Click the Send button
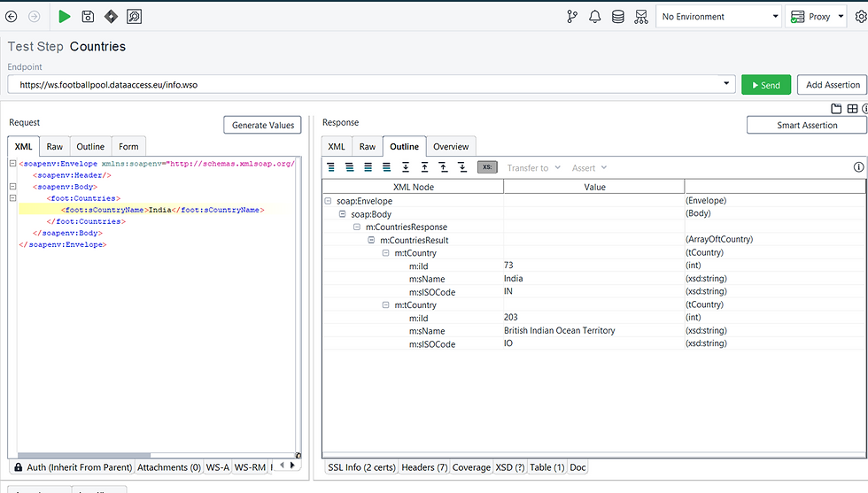Image resolution: width=868 pixels, height=493 pixels. pyautogui.click(x=765, y=85)
